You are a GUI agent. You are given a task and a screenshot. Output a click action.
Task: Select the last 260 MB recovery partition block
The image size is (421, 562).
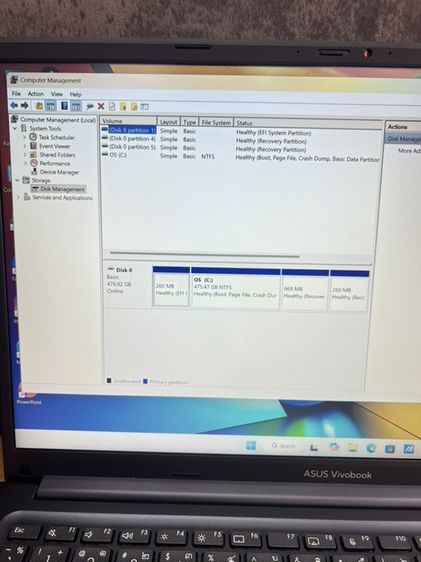click(x=349, y=291)
